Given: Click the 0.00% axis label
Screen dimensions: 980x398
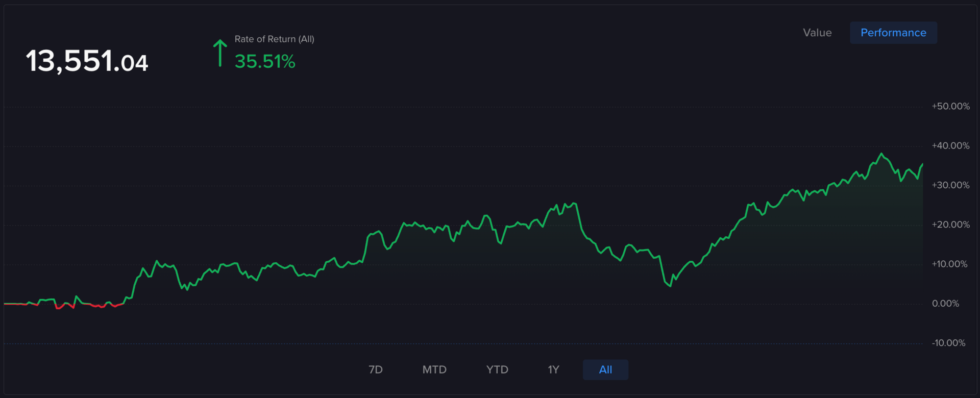Looking at the screenshot, I should 945,304.
